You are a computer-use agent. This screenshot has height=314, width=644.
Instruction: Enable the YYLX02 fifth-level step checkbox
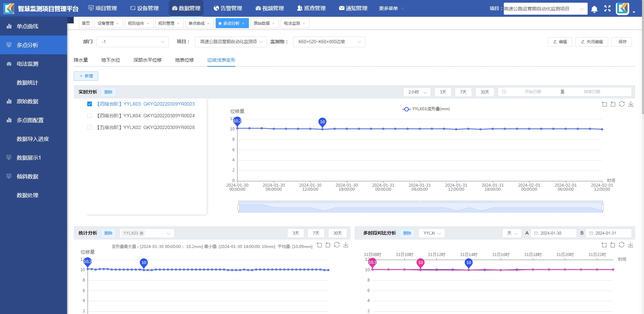90,127
